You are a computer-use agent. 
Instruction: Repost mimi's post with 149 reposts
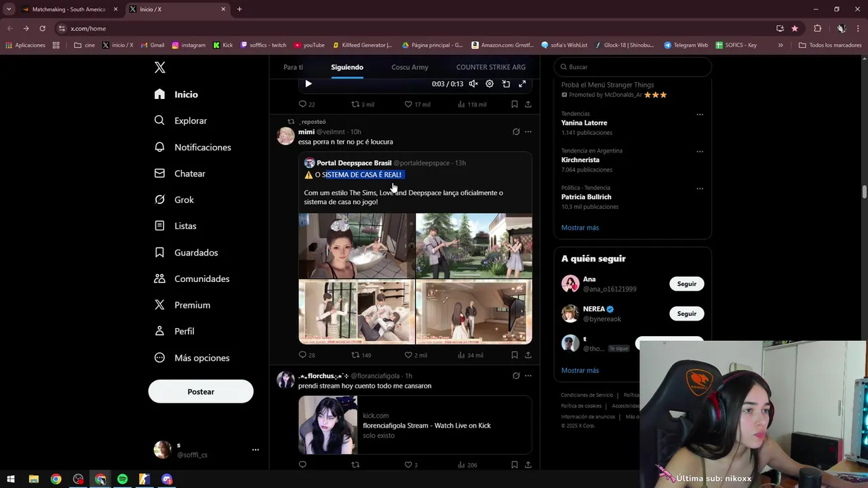pos(361,355)
